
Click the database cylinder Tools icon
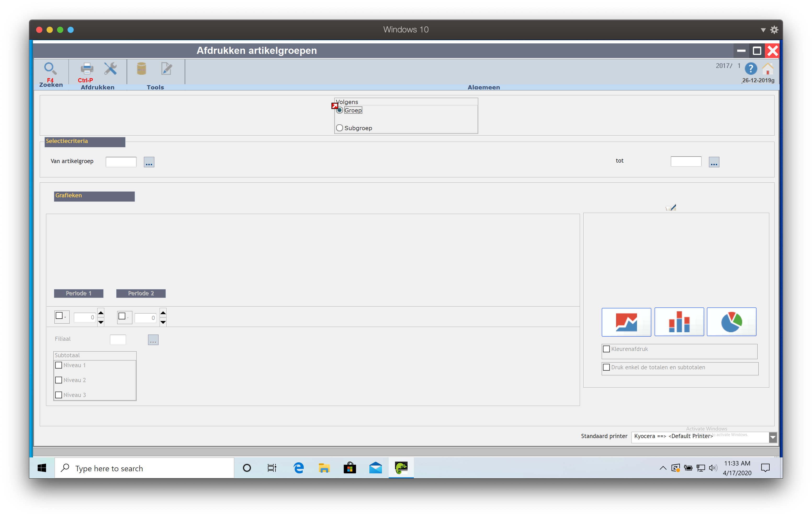[141, 69]
